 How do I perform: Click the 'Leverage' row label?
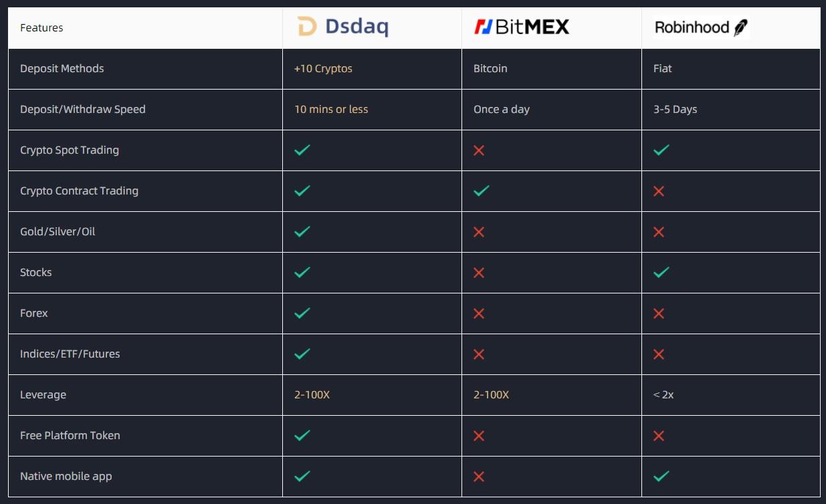click(43, 394)
